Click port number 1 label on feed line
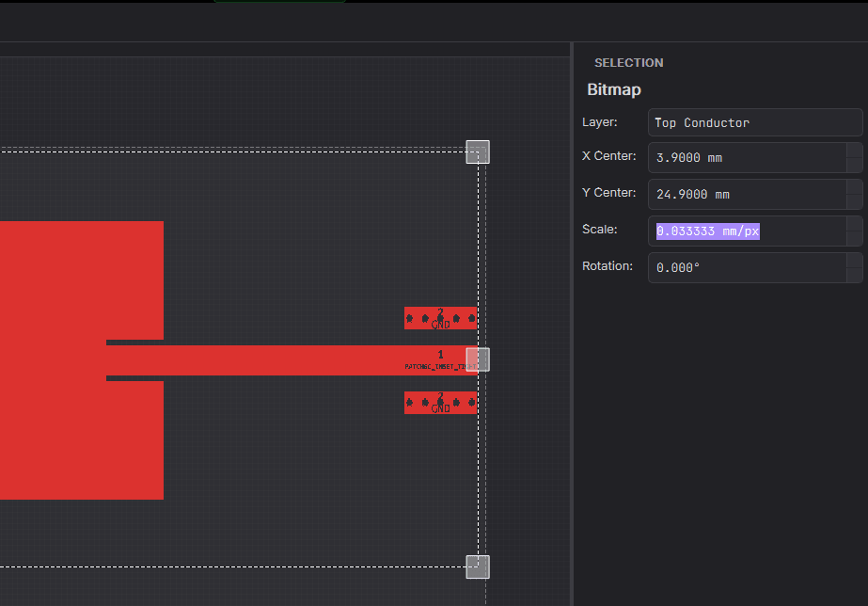Screen dimensions: 868x606 click(441, 355)
